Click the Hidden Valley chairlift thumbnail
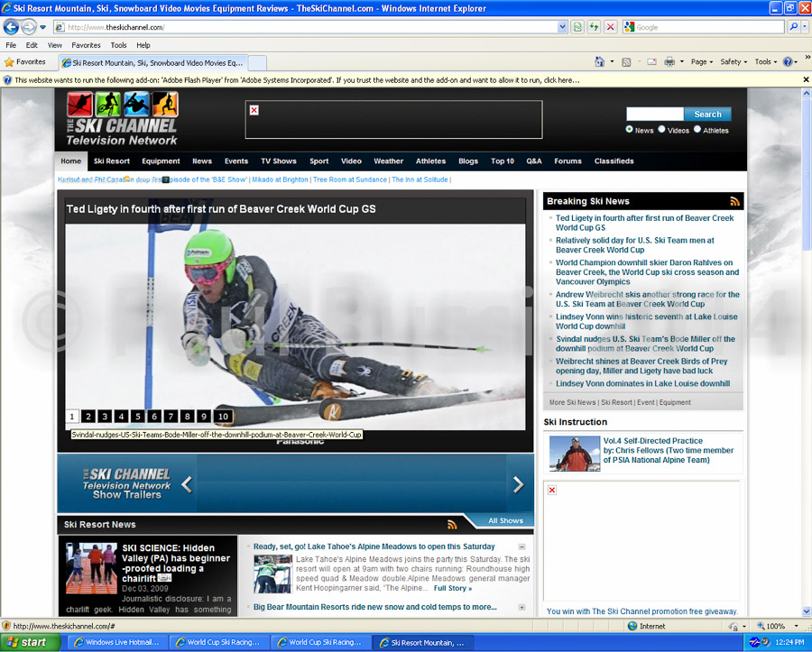The height and width of the screenshot is (652, 812). pos(91,568)
